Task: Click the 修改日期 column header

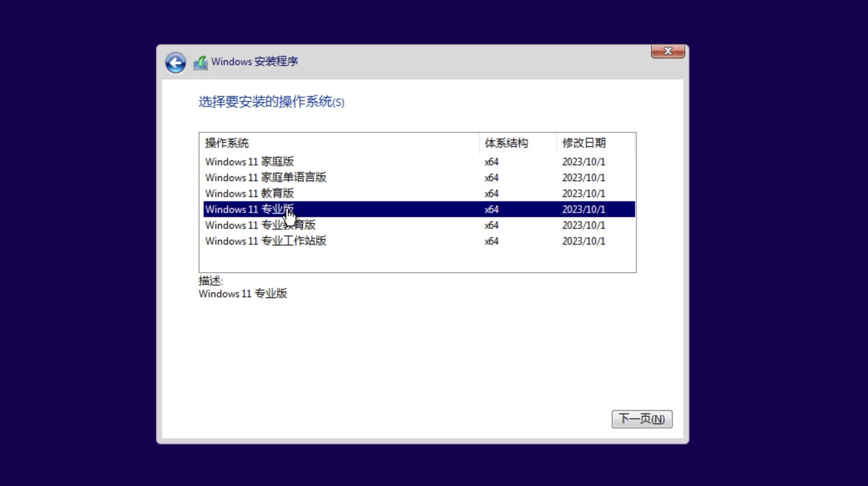Action: click(595, 143)
